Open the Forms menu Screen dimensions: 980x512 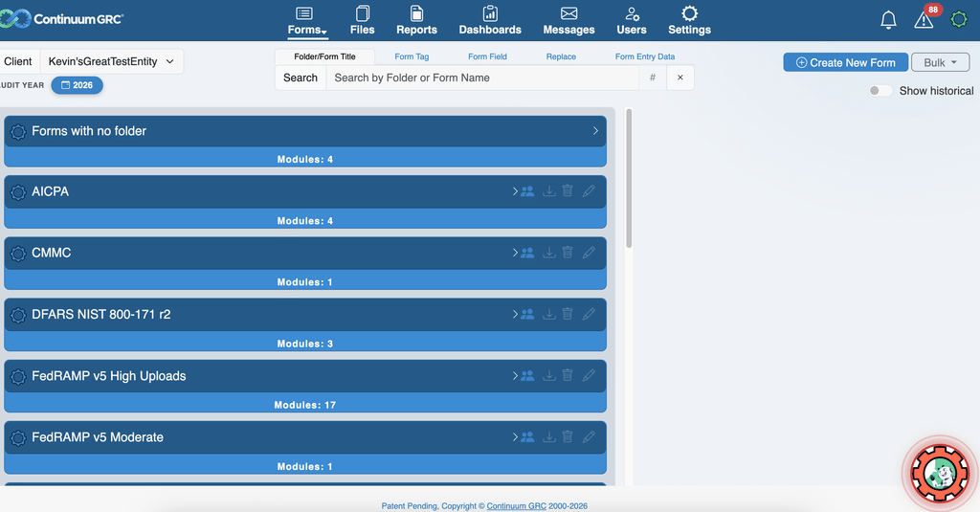(x=307, y=21)
